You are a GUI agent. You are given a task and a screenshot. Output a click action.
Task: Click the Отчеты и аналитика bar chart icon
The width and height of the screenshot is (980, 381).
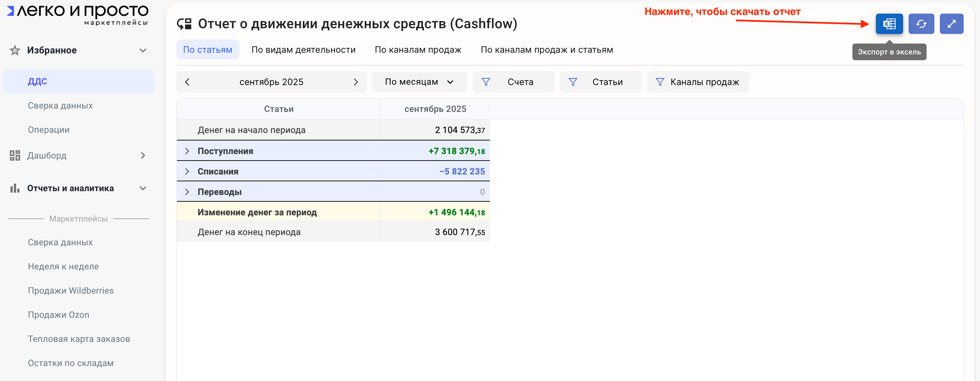[15, 188]
